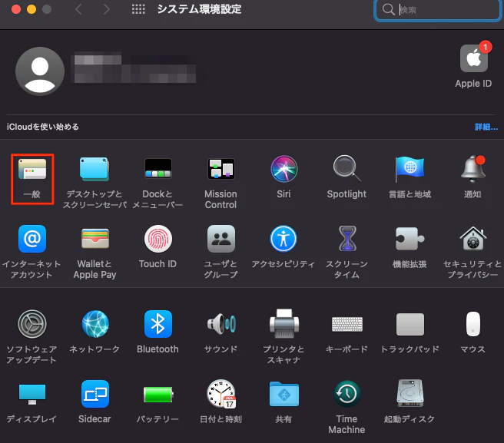Show all preferences grid button
The height and width of the screenshot is (443, 504).
pyautogui.click(x=138, y=9)
